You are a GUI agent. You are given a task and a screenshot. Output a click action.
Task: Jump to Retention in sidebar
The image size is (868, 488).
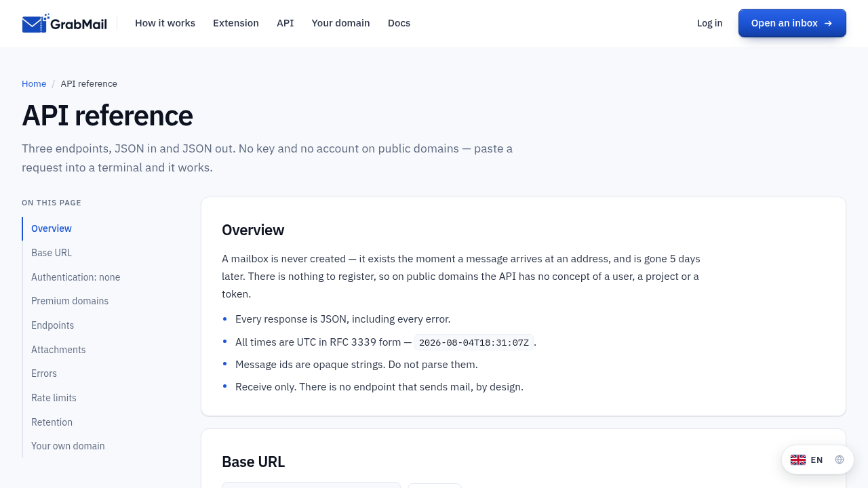[x=52, y=422]
